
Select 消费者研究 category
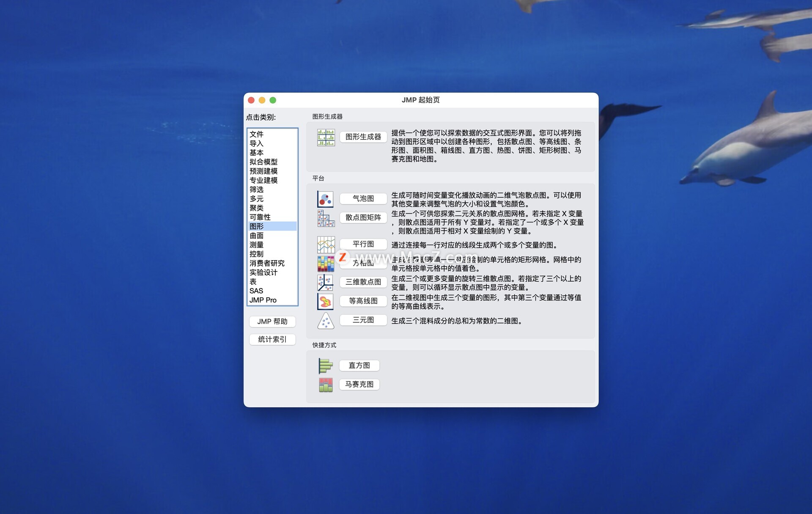click(x=272, y=263)
